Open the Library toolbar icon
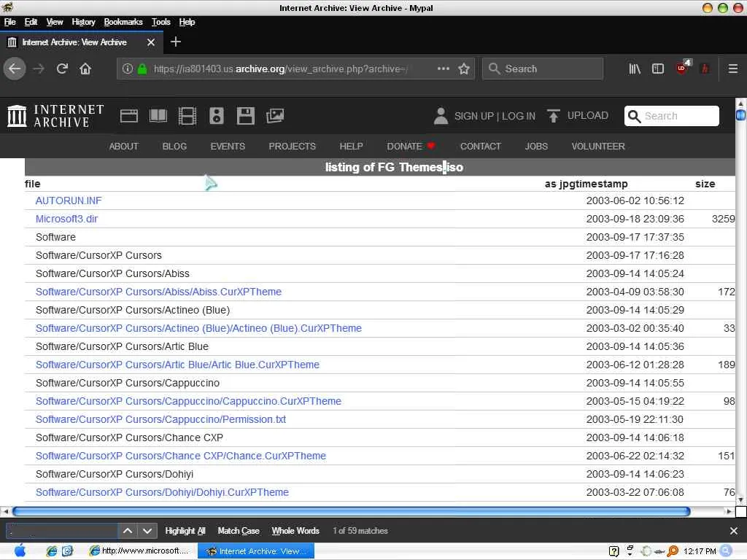This screenshot has height=560, width=747. point(635,69)
